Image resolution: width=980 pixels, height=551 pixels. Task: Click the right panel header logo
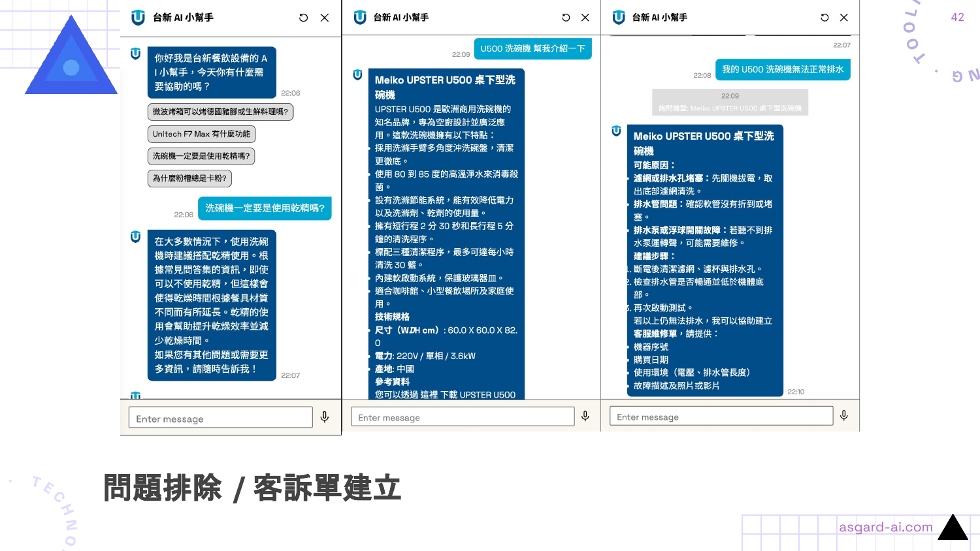click(619, 18)
